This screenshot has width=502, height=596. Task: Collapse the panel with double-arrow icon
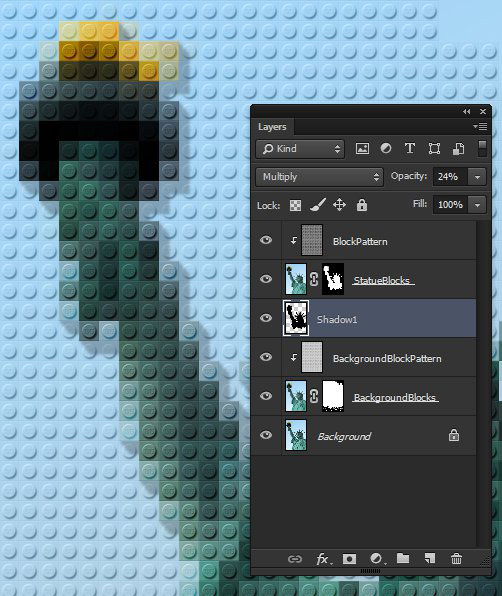click(467, 111)
